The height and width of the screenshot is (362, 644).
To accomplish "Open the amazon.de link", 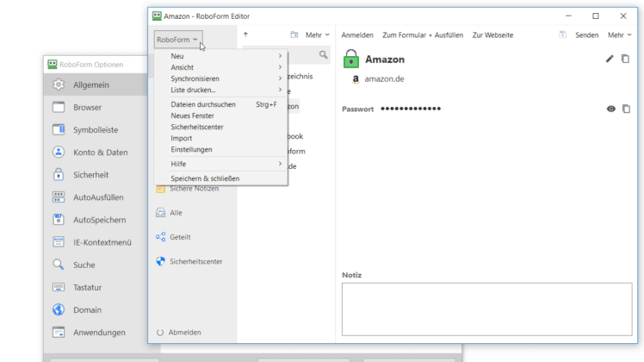I will coord(384,79).
